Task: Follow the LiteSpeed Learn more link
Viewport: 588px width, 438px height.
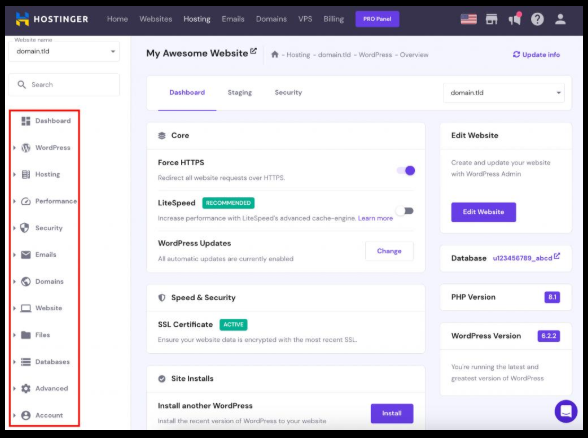Action: tap(375, 218)
